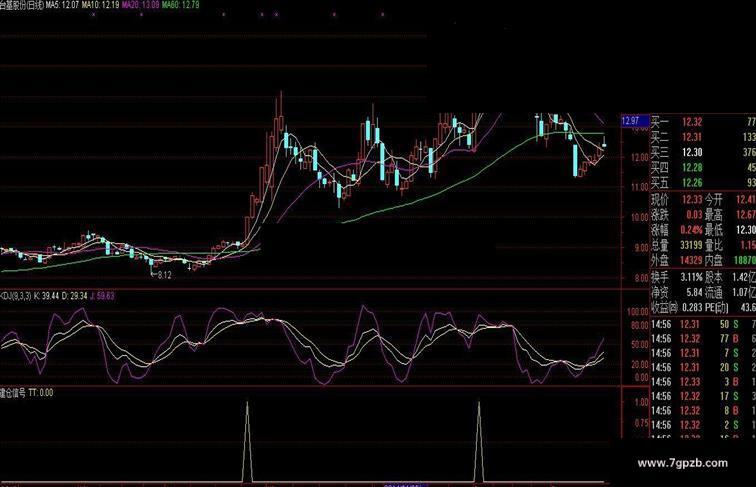Select the K: 39.44 value
The height and width of the screenshot is (487, 756).
47,296
